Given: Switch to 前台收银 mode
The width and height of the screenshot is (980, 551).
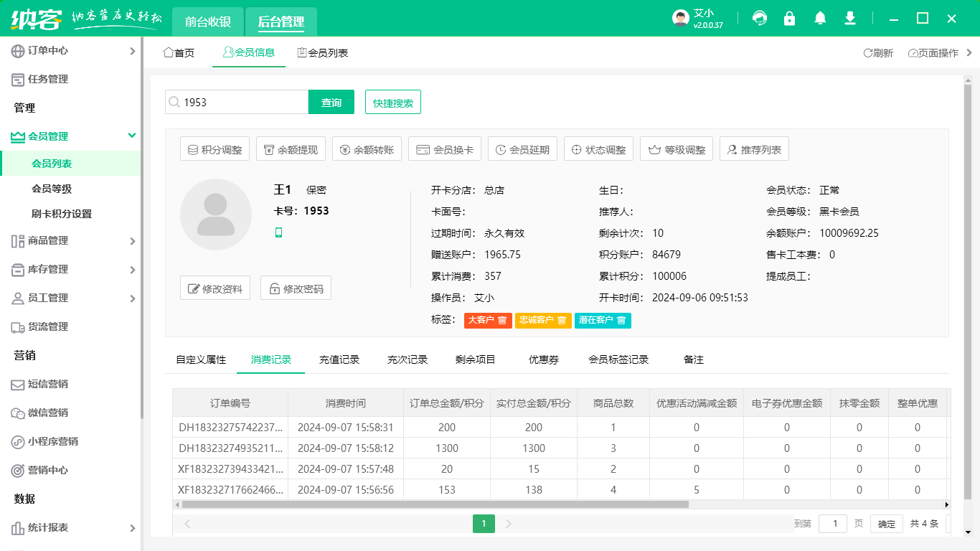Looking at the screenshot, I should coord(207,22).
